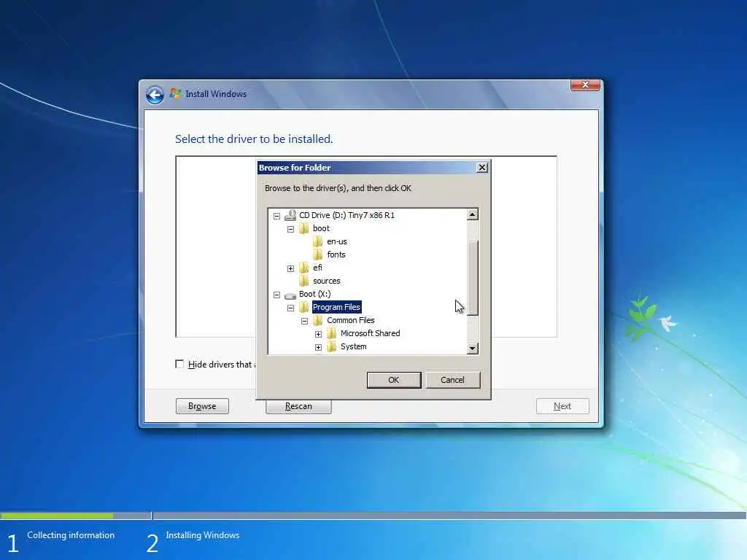Click the folder tree scroll up arrow
Screen dimensions: 747x560
(472, 215)
